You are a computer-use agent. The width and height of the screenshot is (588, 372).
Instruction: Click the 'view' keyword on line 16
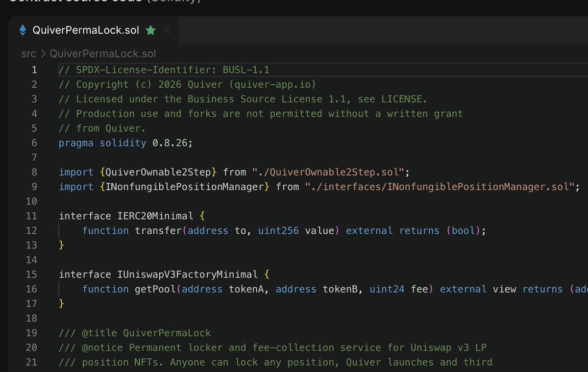pos(504,289)
